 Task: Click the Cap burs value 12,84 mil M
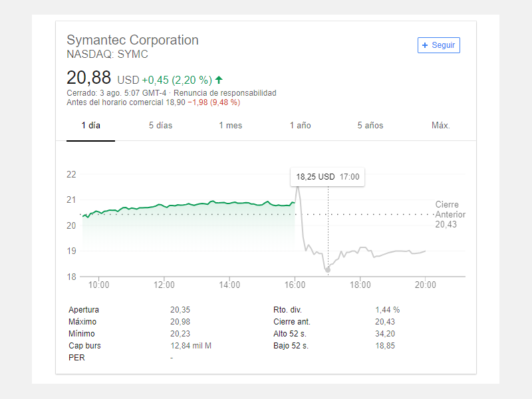[x=191, y=346]
